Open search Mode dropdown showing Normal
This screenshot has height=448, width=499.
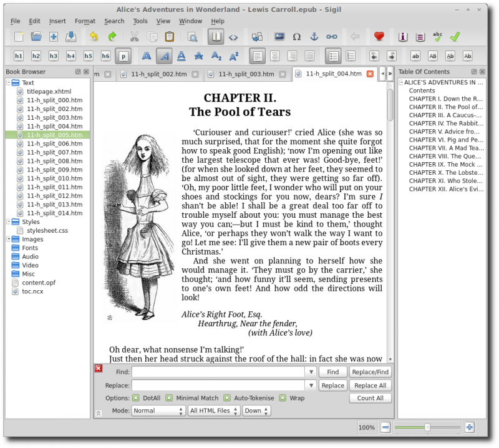(x=158, y=411)
